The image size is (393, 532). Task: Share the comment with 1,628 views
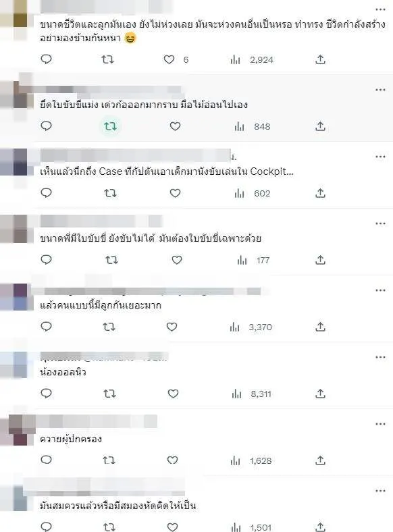pos(320,460)
